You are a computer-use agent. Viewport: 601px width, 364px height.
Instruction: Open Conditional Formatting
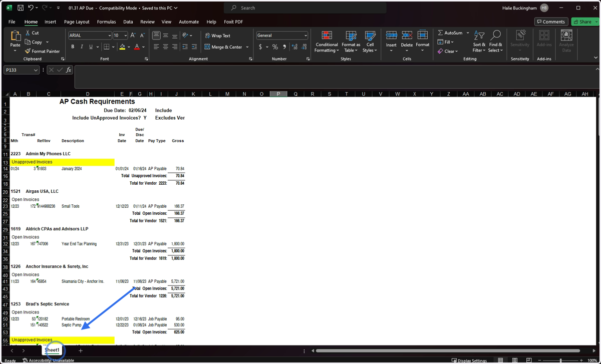click(x=327, y=42)
